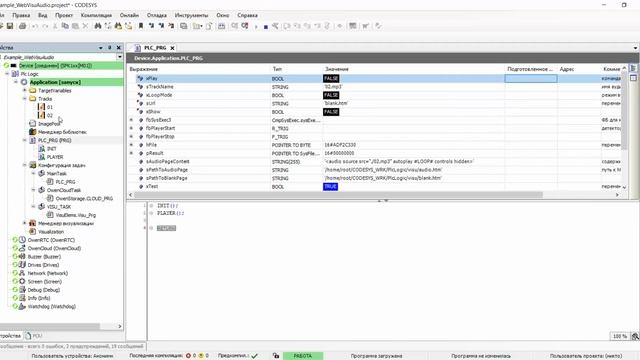Click the 100 % zoom level button
The image size is (640, 360).
point(620,336)
